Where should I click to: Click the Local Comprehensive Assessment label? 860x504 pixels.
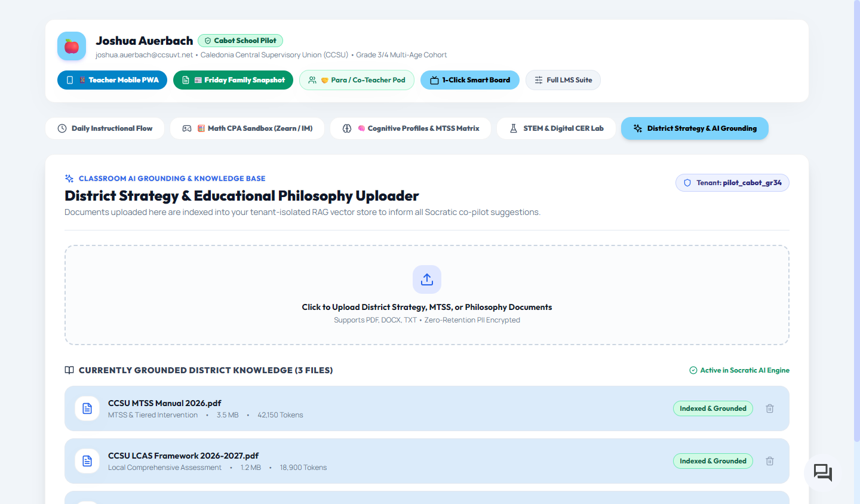tap(165, 468)
